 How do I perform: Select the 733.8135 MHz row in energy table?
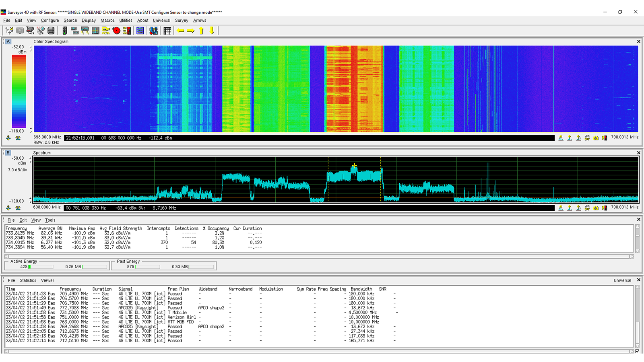(x=134, y=233)
